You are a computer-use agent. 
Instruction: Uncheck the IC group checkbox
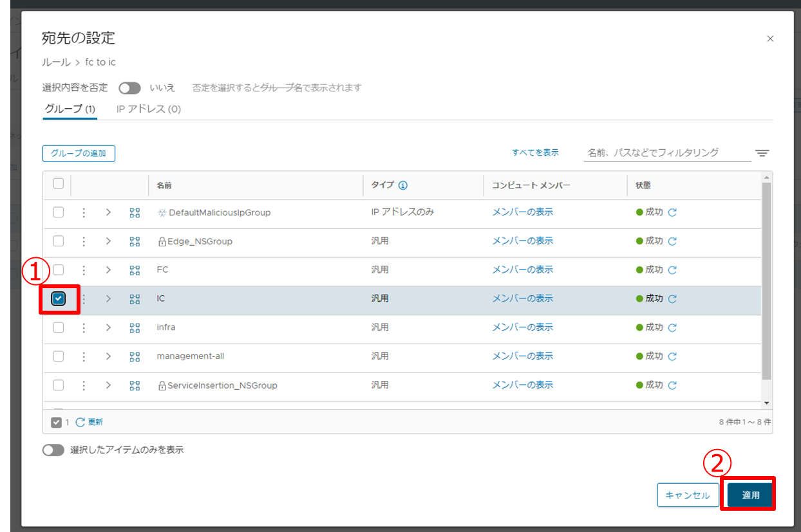59,298
